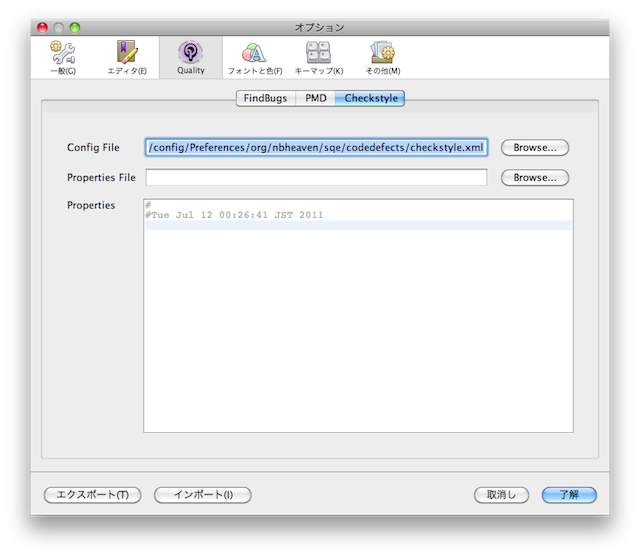Open the その他(M) miscellaneous category
The image size is (640, 557).
click(x=381, y=57)
